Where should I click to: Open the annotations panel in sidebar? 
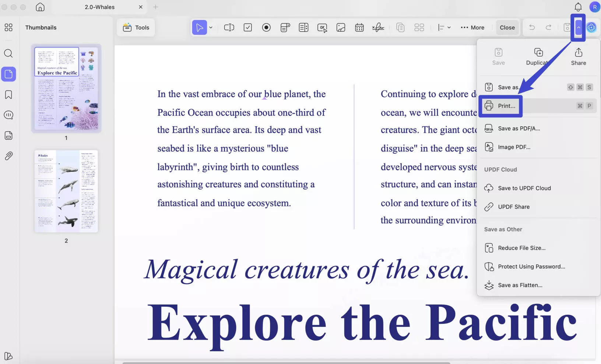pyautogui.click(x=8, y=115)
